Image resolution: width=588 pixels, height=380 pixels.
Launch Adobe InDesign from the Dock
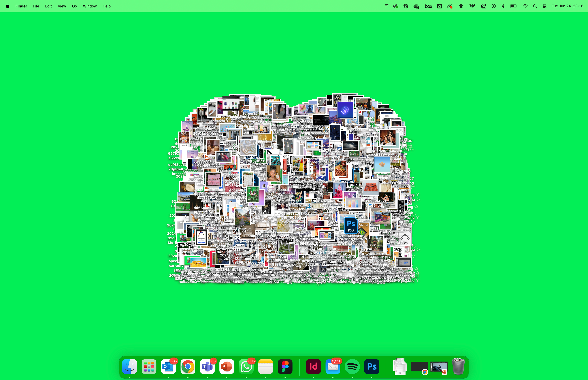coord(313,366)
